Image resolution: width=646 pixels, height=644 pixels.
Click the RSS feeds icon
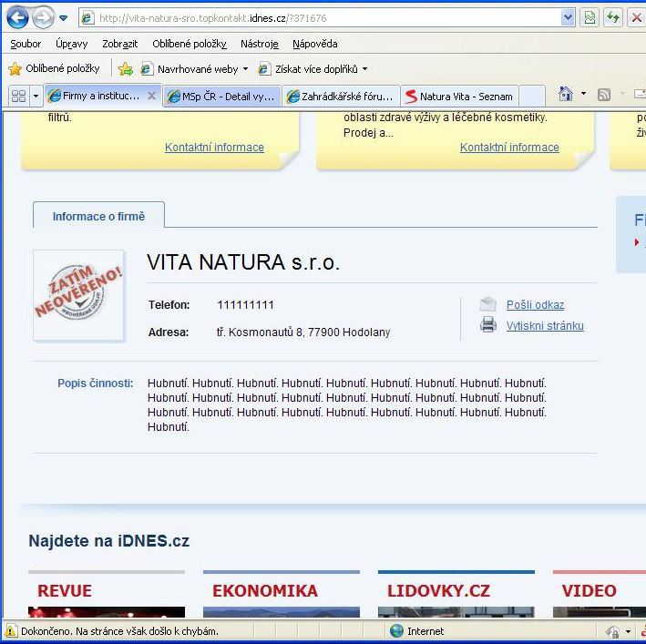603,95
